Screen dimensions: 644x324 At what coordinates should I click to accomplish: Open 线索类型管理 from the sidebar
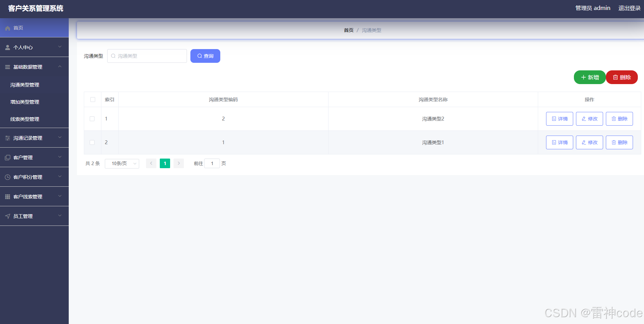tap(24, 119)
